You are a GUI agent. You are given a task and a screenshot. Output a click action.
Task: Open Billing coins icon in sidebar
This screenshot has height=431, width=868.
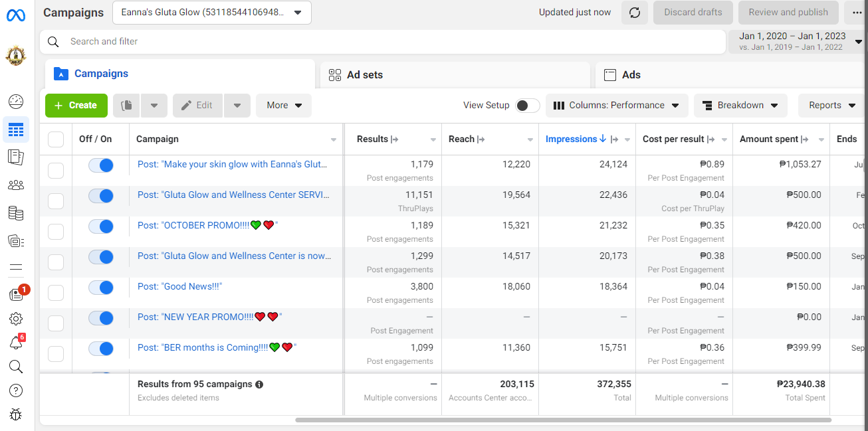tap(16, 213)
